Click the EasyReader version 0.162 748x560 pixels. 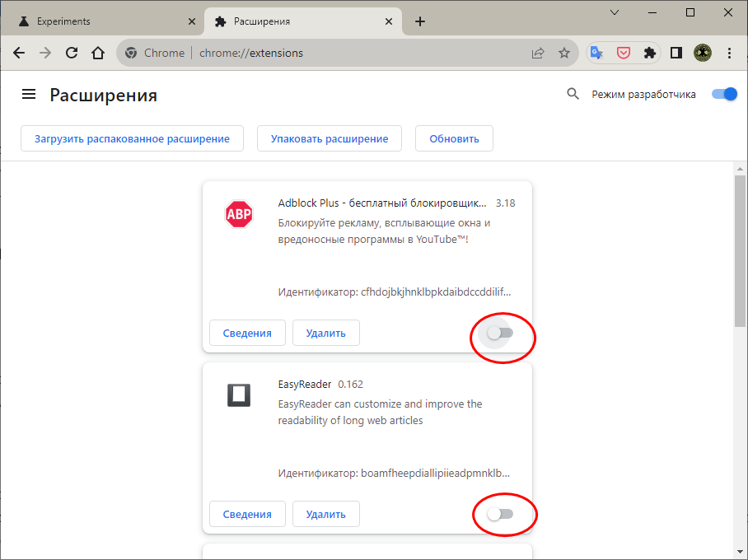(351, 384)
